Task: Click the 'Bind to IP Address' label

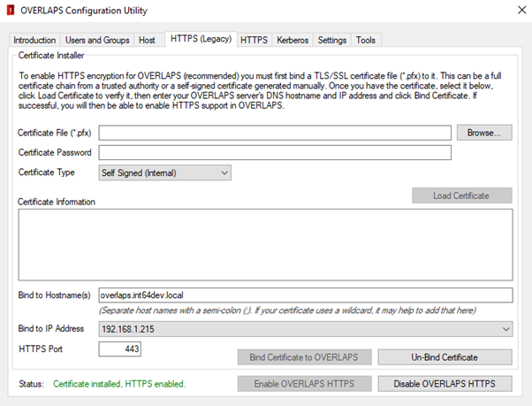Action: pyautogui.click(x=51, y=328)
